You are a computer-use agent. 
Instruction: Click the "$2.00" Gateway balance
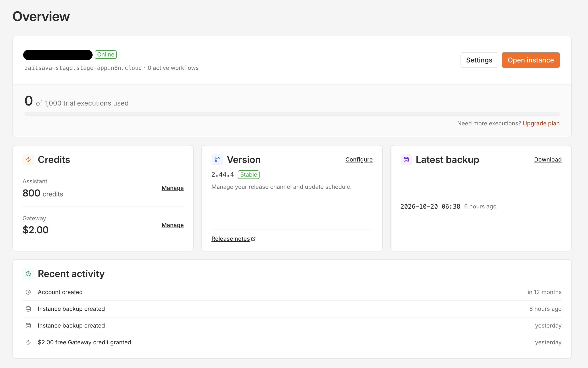(35, 230)
